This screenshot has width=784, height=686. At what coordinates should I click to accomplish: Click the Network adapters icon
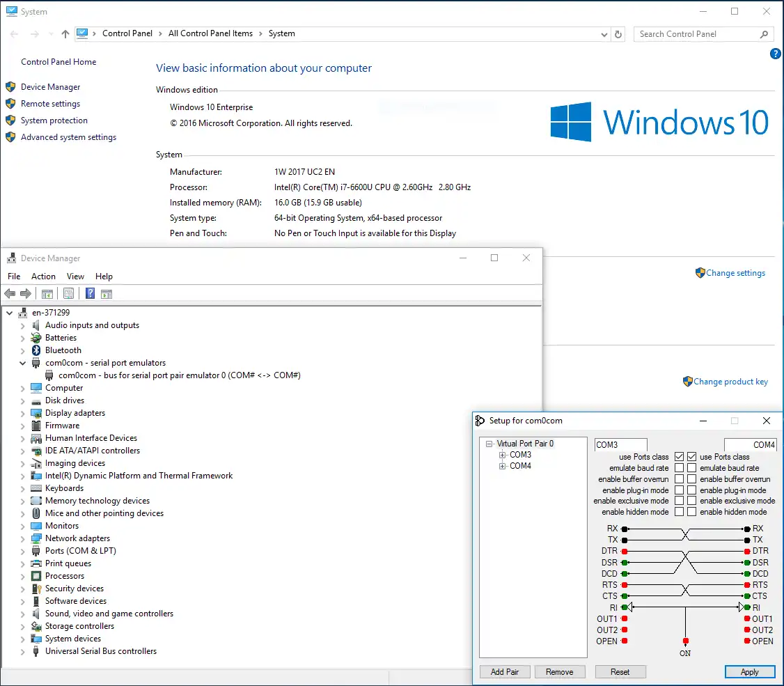pos(36,538)
